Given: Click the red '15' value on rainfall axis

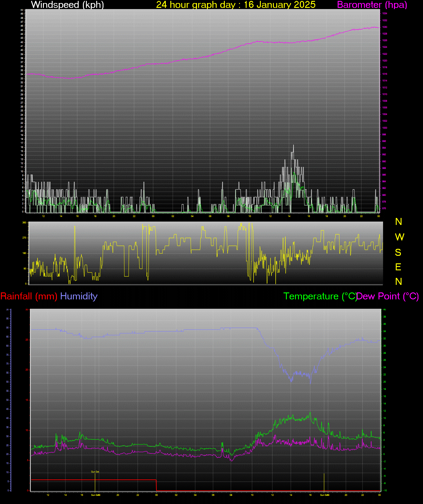Looking at the screenshot, I should point(27,400).
